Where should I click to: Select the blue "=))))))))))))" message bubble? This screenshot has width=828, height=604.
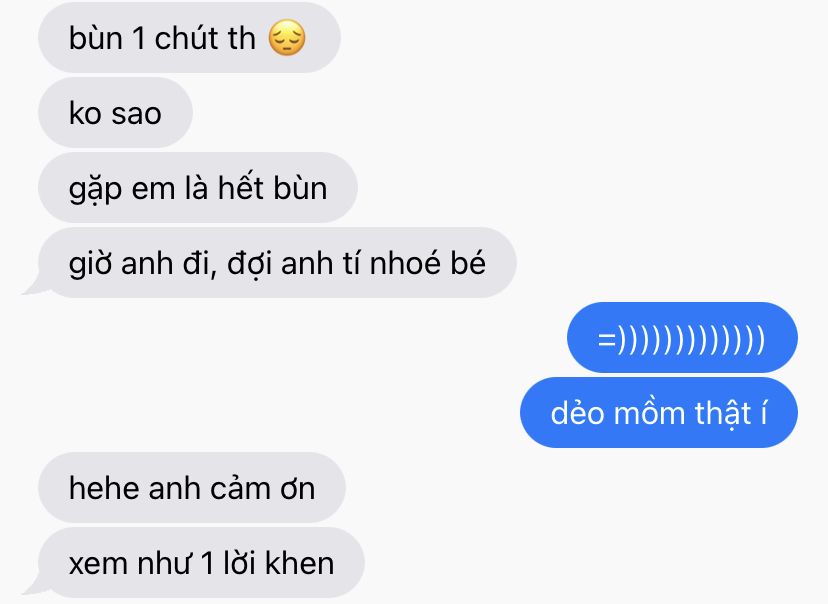click(x=682, y=337)
